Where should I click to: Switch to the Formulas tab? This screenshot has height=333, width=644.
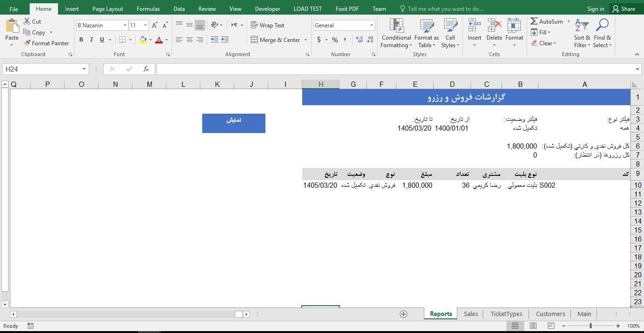pyautogui.click(x=148, y=9)
